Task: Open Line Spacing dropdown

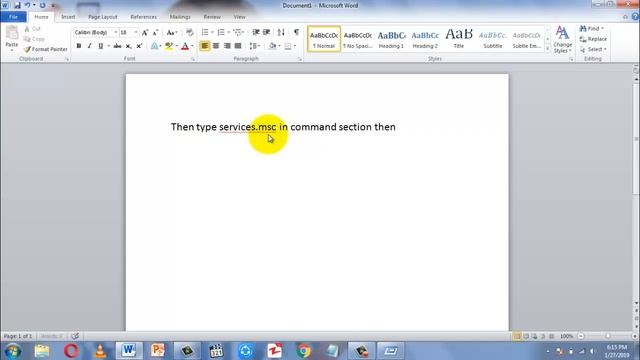Action: (x=255, y=46)
